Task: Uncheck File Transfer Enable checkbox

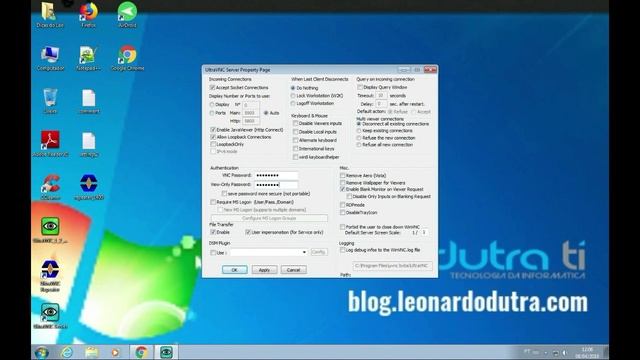Action: pyautogui.click(x=213, y=232)
